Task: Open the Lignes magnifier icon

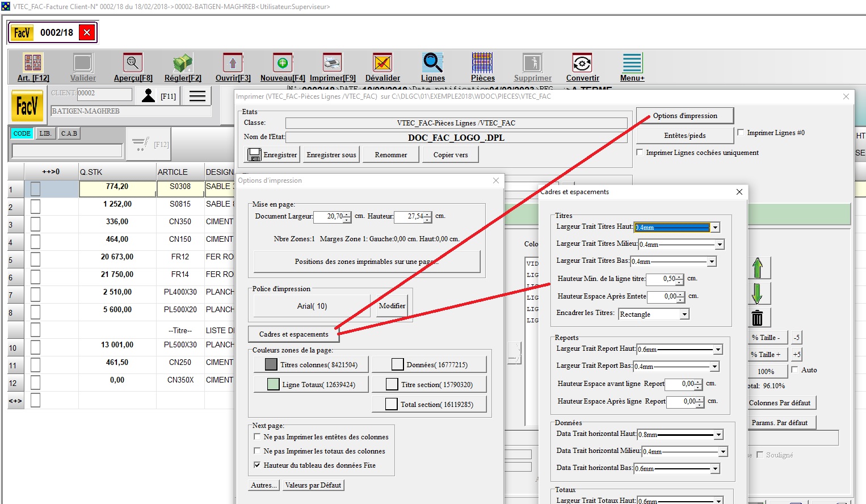Action: pyautogui.click(x=432, y=62)
